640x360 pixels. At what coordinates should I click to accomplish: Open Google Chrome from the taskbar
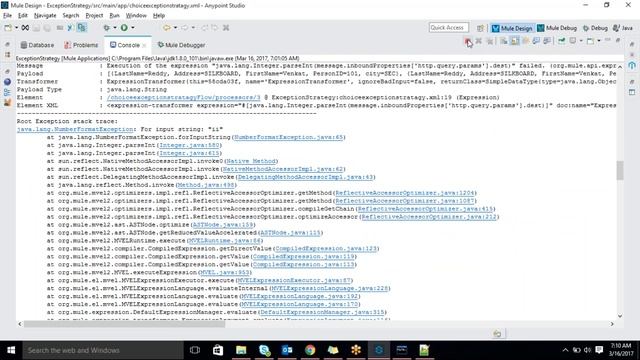pos(310,350)
